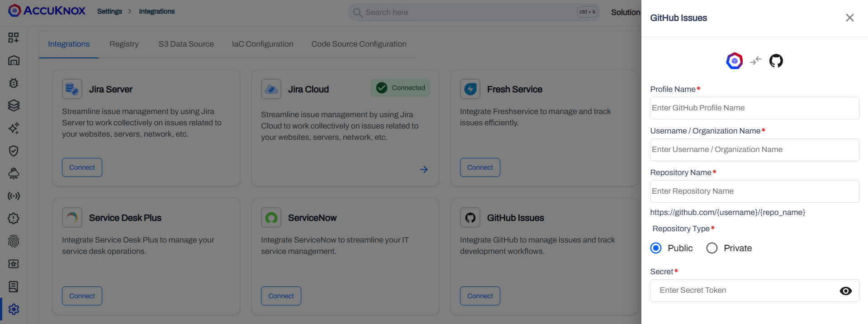Image resolution: width=868 pixels, height=324 pixels.
Task: Click the Fresh Service card icon
Action: click(470, 89)
